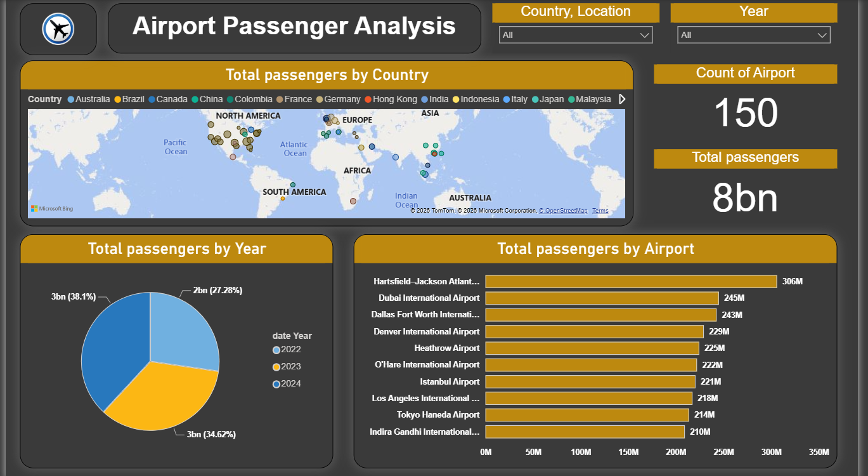Open the OpenStreetMap link
The image size is (868, 476).
563,211
